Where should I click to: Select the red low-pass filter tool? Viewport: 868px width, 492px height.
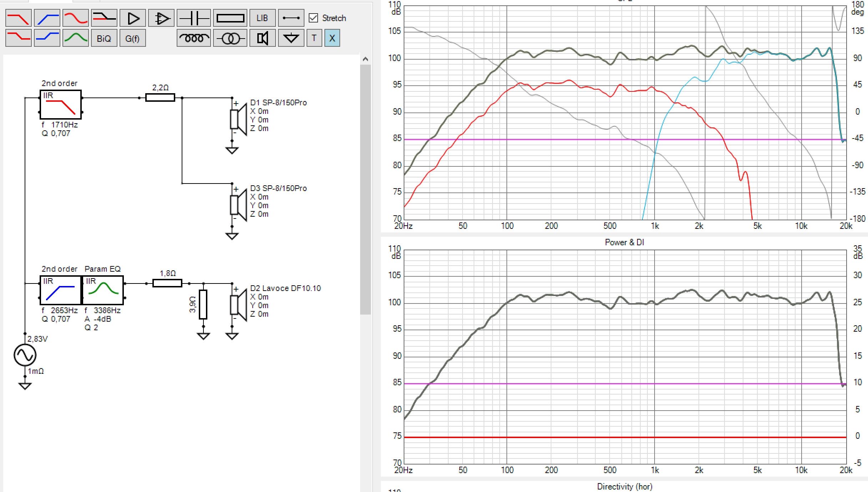click(19, 18)
